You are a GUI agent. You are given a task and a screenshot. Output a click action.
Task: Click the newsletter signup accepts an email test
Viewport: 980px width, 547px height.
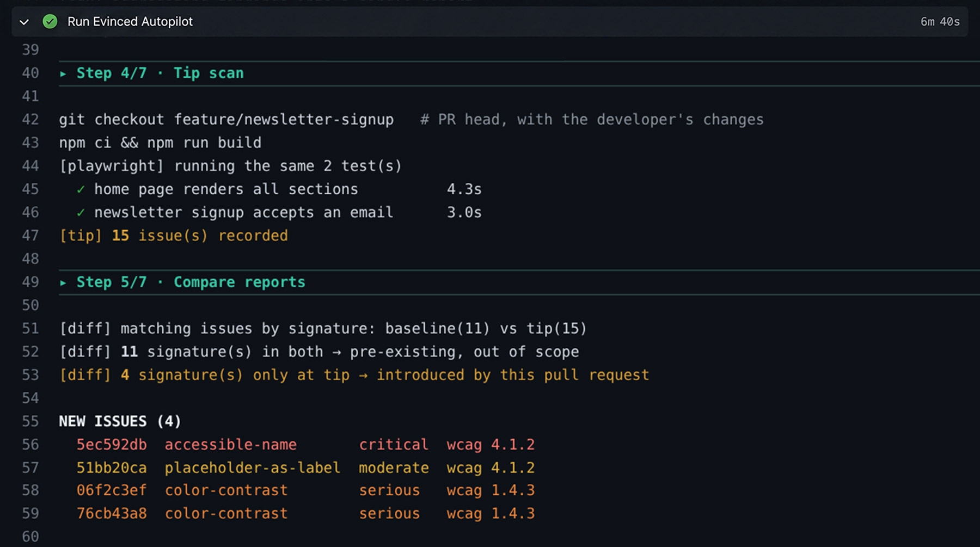point(243,212)
